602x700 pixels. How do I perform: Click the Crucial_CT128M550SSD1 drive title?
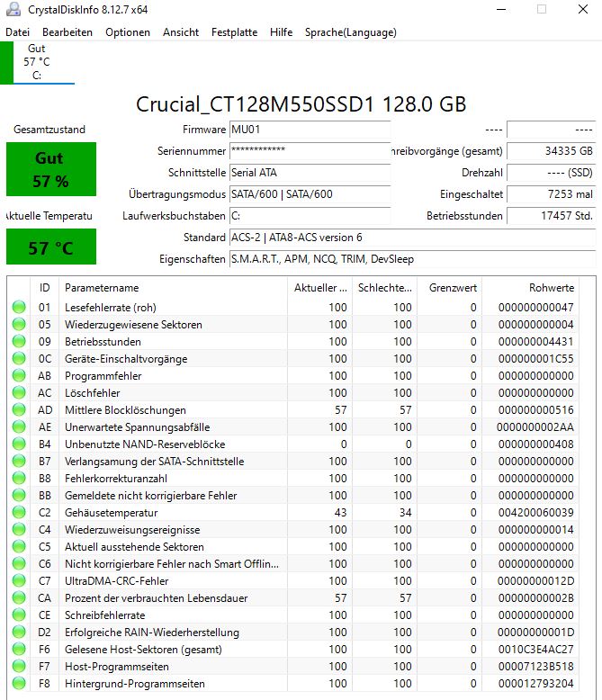coord(301,104)
